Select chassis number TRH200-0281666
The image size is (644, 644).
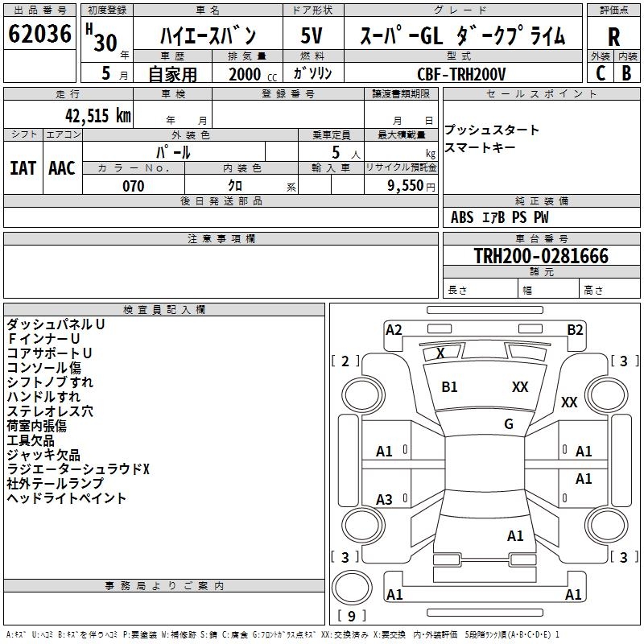tap(541, 256)
